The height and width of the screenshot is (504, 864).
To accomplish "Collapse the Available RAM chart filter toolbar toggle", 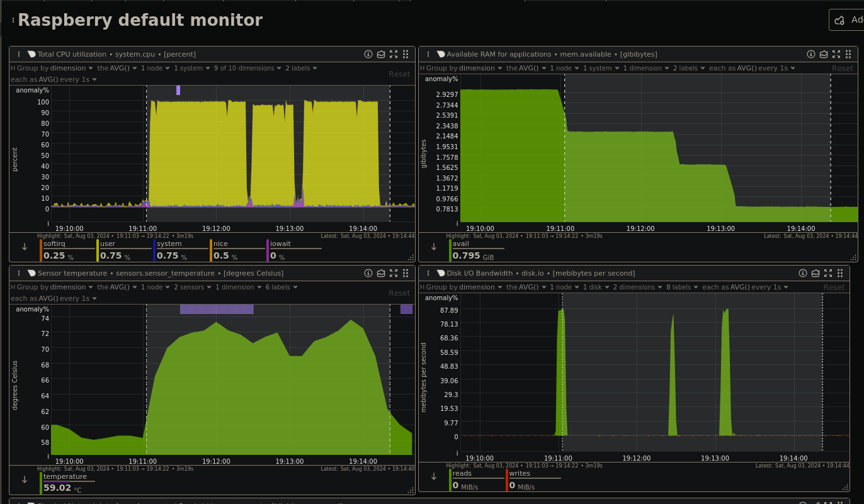I will [422, 68].
